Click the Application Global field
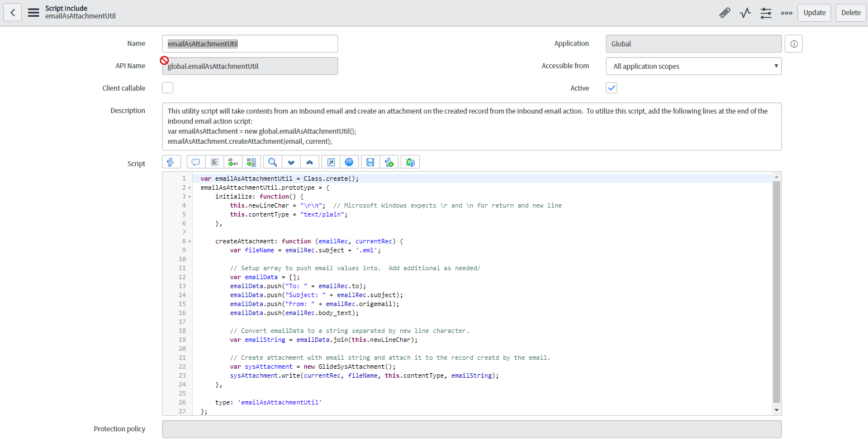The height and width of the screenshot is (442, 868). pyautogui.click(x=694, y=44)
